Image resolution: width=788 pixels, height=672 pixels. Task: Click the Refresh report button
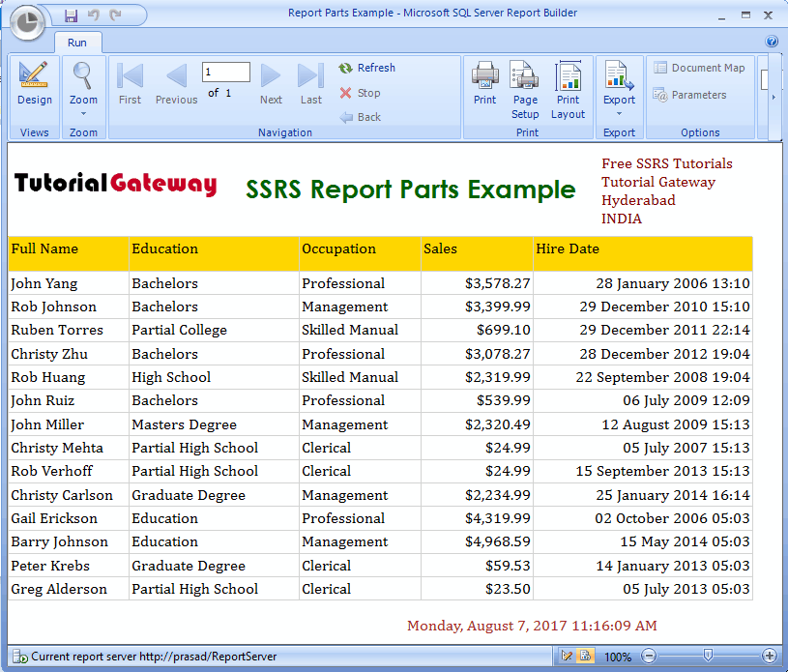click(x=366, y=68)
